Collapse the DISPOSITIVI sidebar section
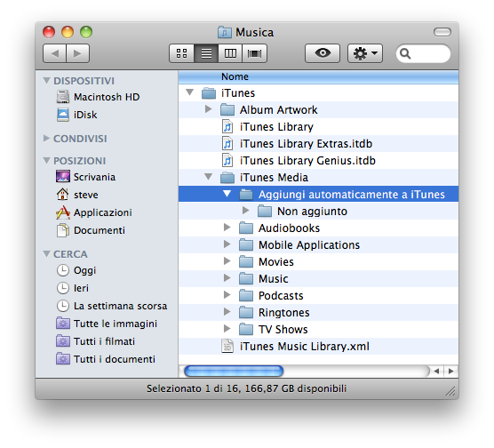 pos(46,80)
